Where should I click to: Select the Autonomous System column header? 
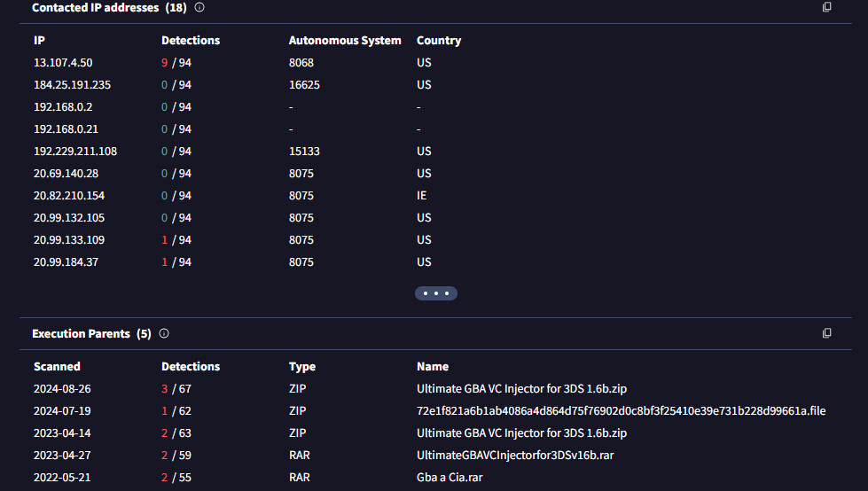click(x=345, y=41)
